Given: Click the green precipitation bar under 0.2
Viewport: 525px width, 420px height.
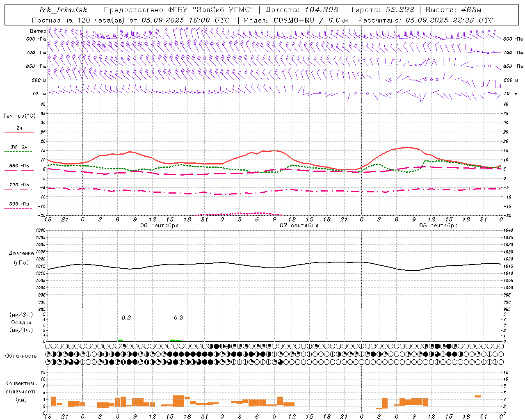Looking at the screenshot, I should [x=120, y=340].
